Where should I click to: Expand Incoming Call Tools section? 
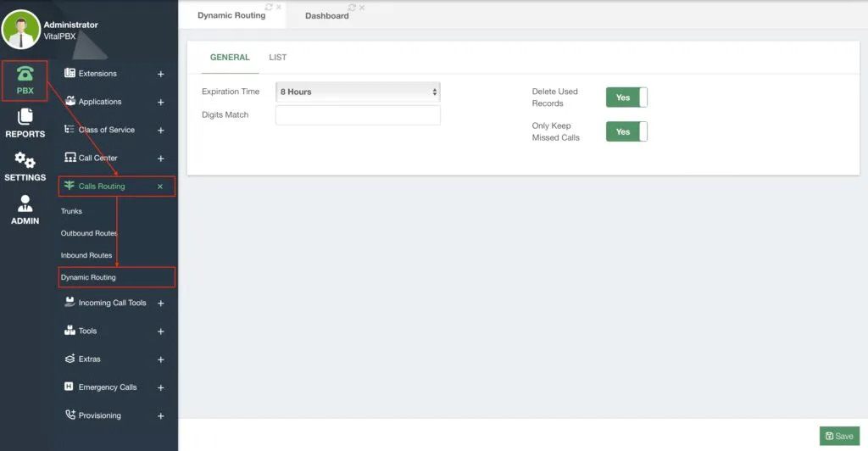click(160, 303)
